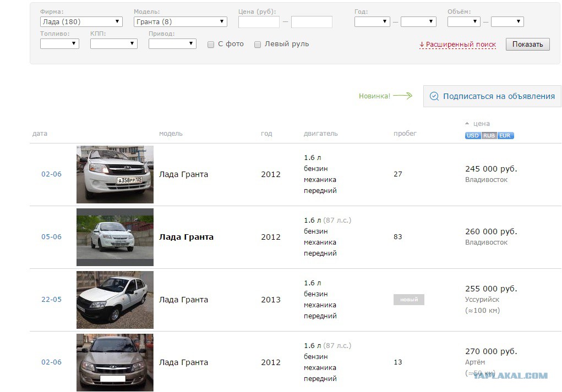This screenshot has width=562, height=392.
Task: Open thumbnail of the 260 000 руб. listing
Action: point(115,237)
